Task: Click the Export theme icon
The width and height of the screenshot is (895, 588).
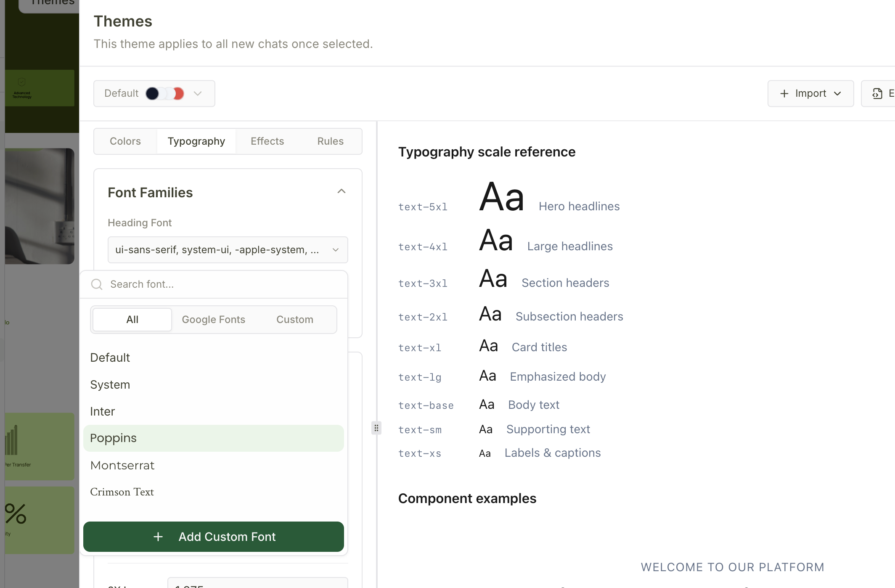Action: (x=877, y=93)
